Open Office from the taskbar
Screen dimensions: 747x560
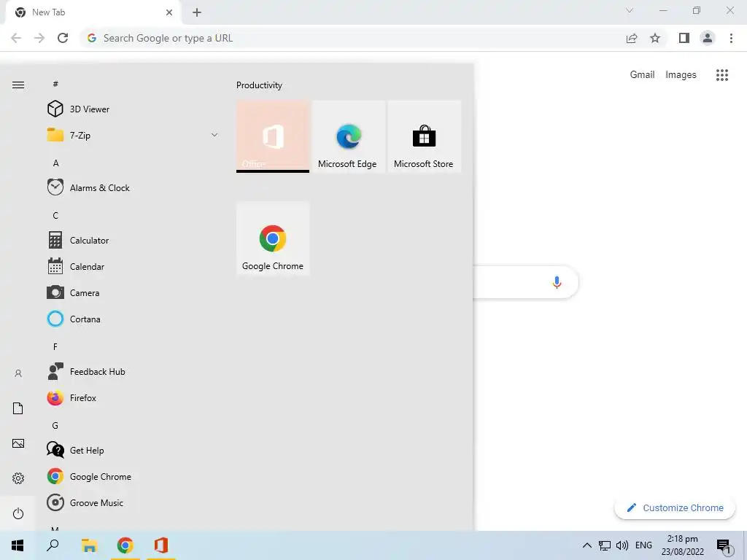point(161,545)
